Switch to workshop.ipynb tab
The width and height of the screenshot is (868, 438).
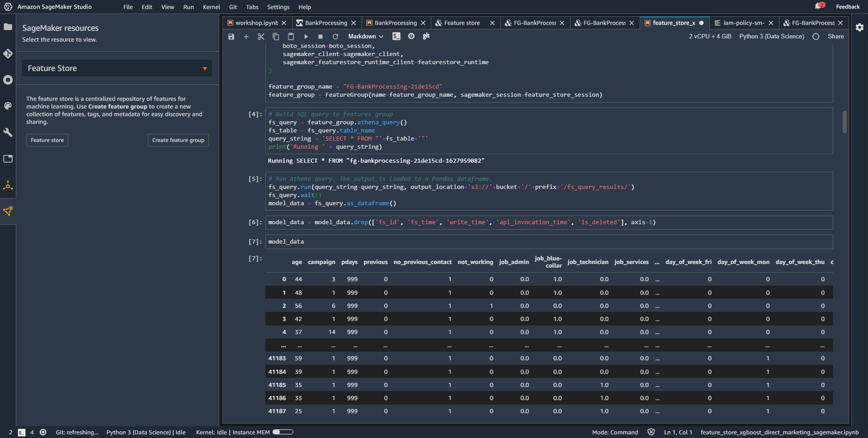pos(257,23)
